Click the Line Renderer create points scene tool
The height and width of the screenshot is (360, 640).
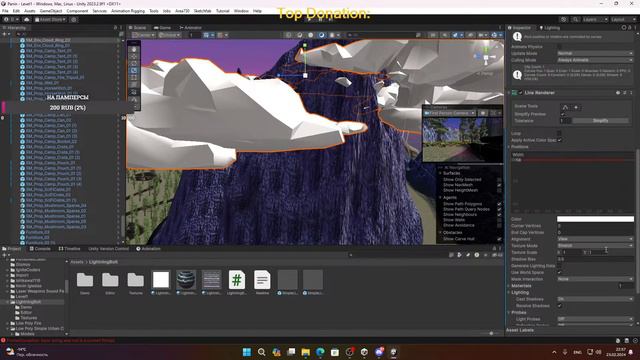click(x=576, y=107)
